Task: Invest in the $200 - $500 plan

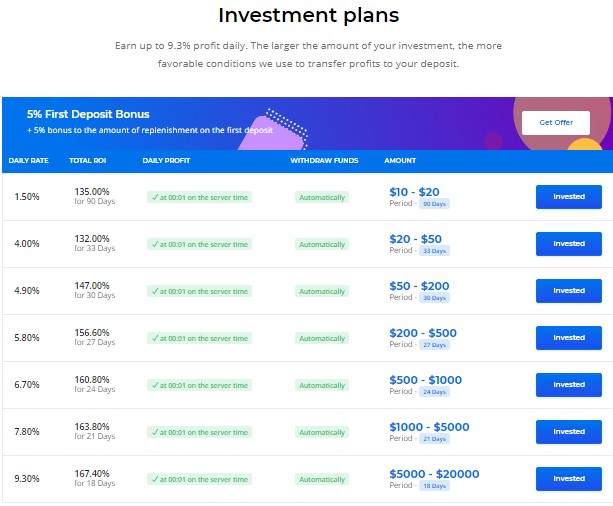Action: point(568,337)
